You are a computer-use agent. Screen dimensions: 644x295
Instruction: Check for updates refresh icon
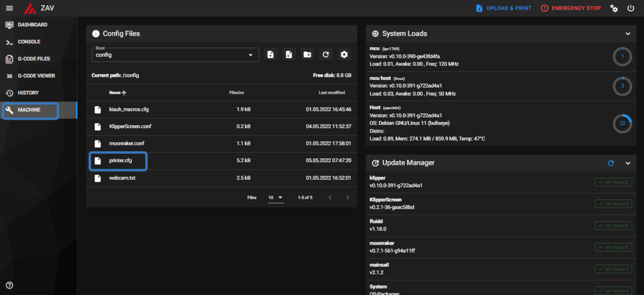(611, 163)
